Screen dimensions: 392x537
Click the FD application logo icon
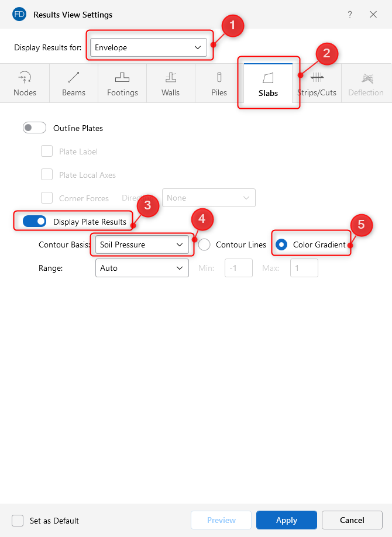coord(19,14)
